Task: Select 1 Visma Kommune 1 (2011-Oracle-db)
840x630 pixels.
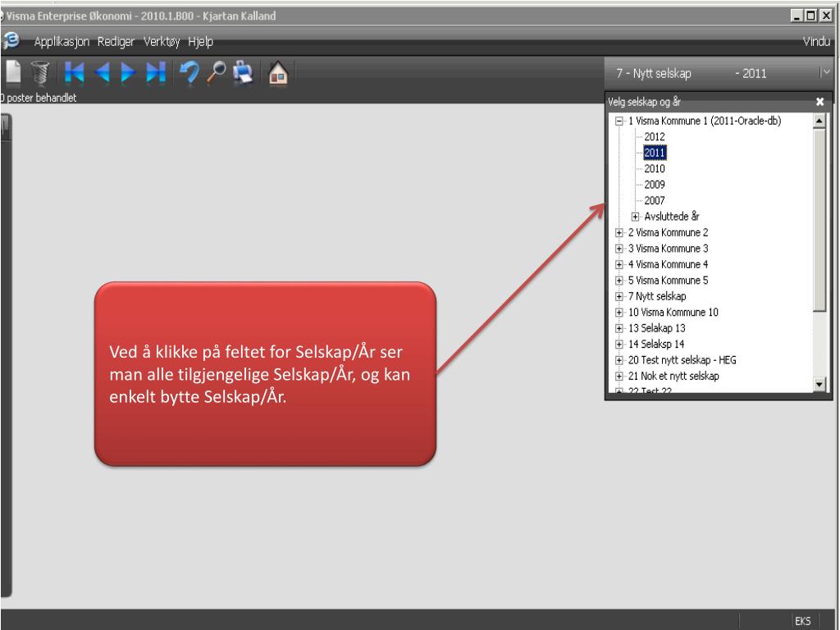Action: coord(705,121)
